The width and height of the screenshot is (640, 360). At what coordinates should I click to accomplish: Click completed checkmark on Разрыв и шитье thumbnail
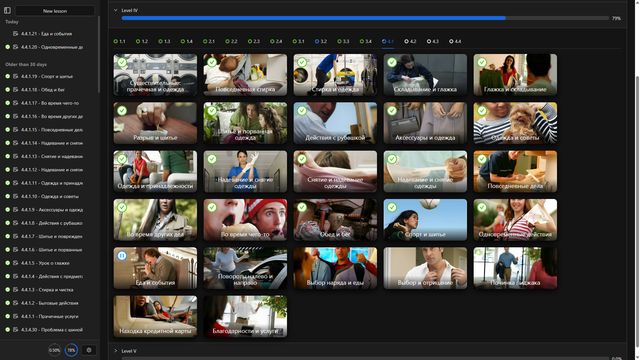122,110
